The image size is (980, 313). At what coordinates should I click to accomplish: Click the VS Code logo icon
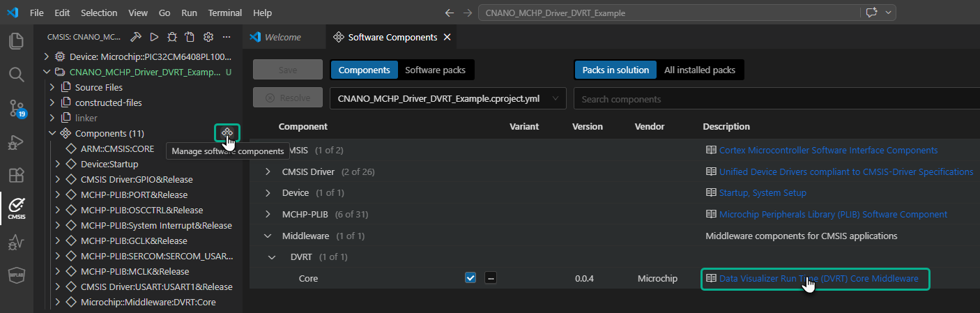12,13
